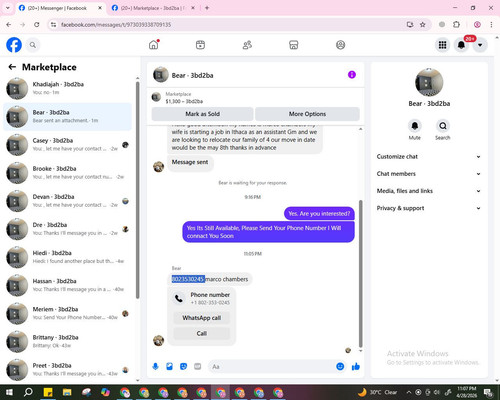
Task: Open the Brooke - 3bd2ba conversation
Action: [68, 173]
